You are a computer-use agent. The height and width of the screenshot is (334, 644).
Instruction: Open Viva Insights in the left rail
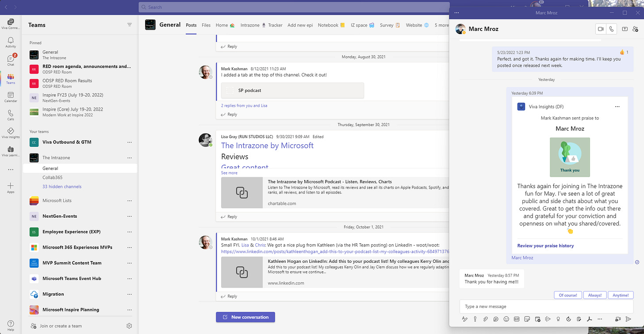tap(11, 133)
